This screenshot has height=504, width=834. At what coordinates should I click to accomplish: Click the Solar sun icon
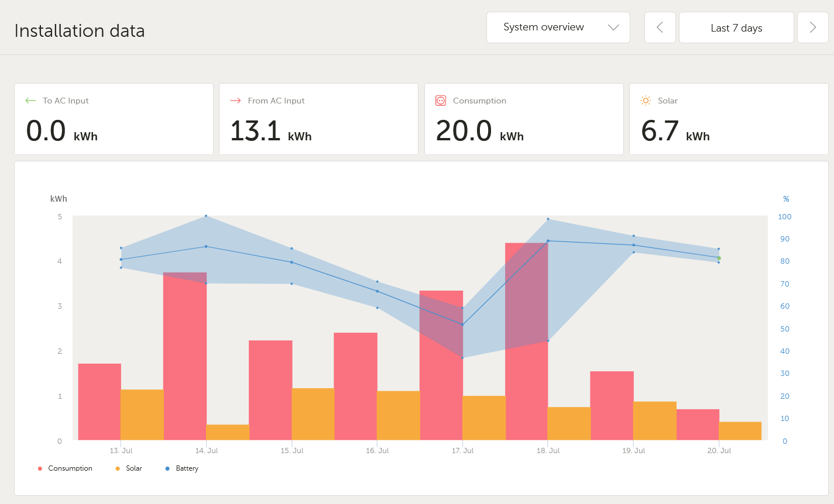(x=646, y=101)
